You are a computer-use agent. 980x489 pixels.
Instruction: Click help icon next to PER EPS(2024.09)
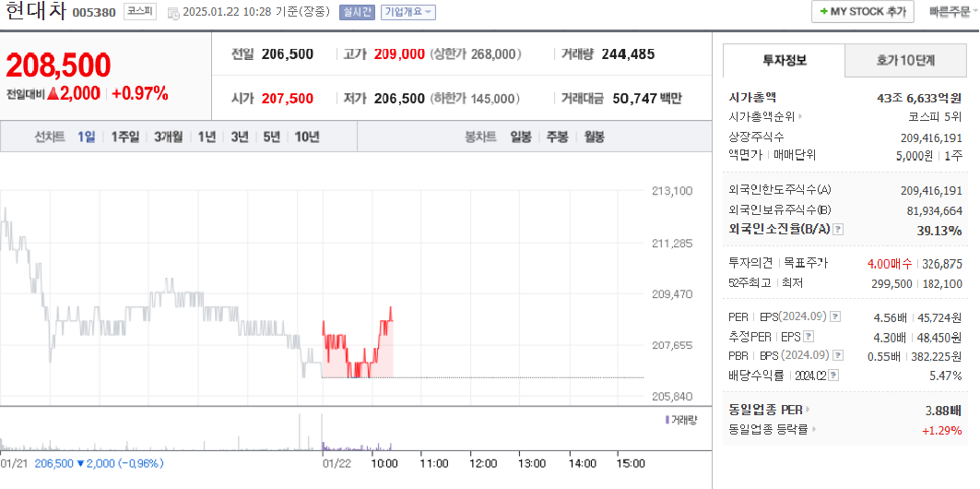pyautogui.click(x=836, y=316)
